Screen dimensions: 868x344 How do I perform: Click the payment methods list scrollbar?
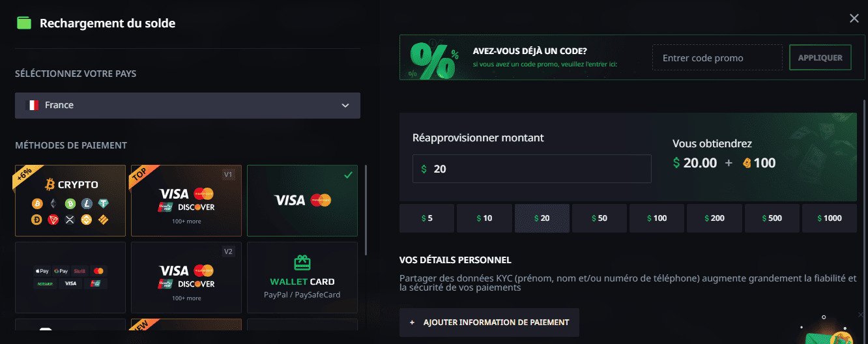pos(366,210)
